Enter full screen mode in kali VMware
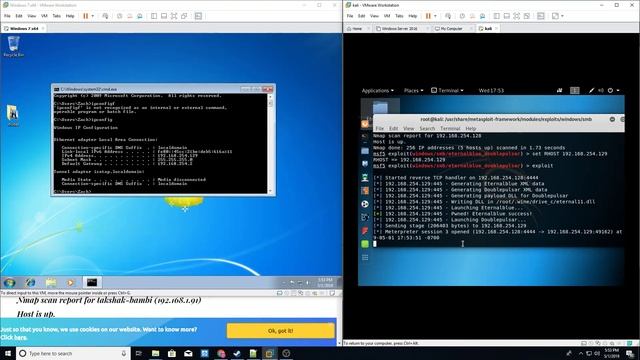Viewport: 640px width, 360px height. 516,16
